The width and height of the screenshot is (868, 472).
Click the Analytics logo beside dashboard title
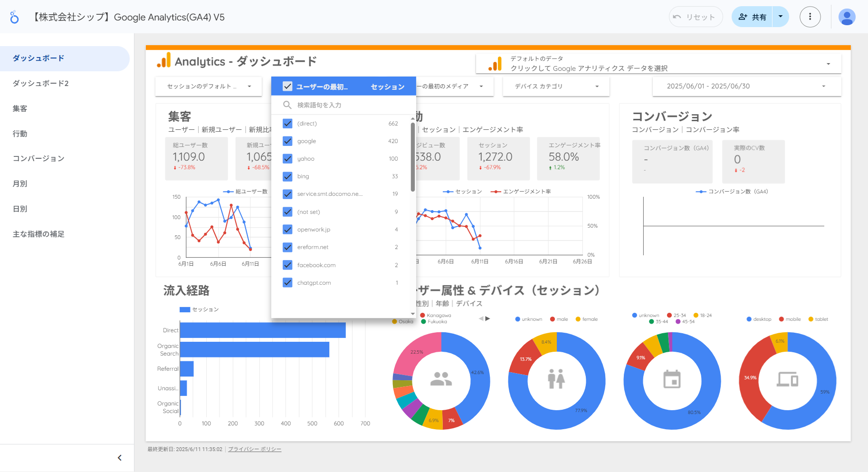pyautogui.click(x=163, y=60)
